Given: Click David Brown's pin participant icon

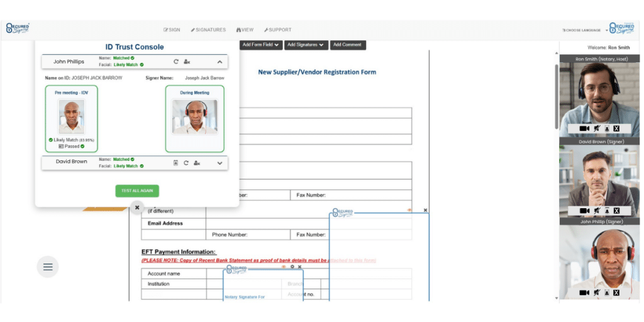Looking at the screenshot, I should click(x=607, y=211).
